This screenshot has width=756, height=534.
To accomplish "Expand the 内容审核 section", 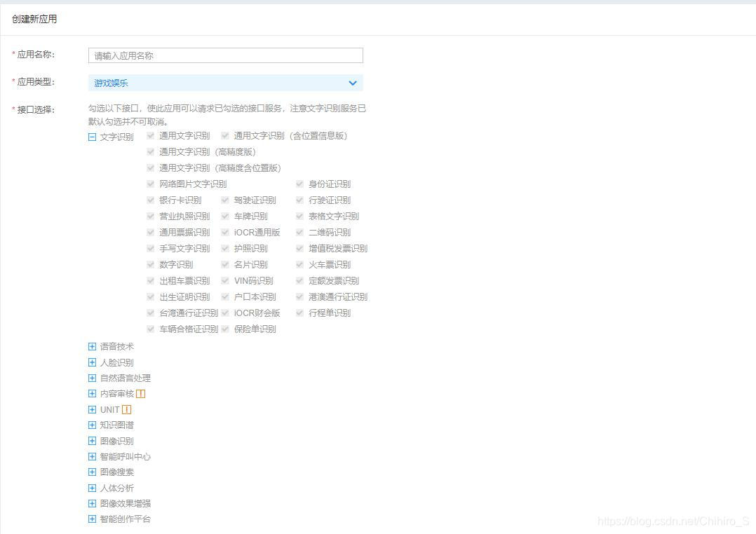I will [92, 394].
